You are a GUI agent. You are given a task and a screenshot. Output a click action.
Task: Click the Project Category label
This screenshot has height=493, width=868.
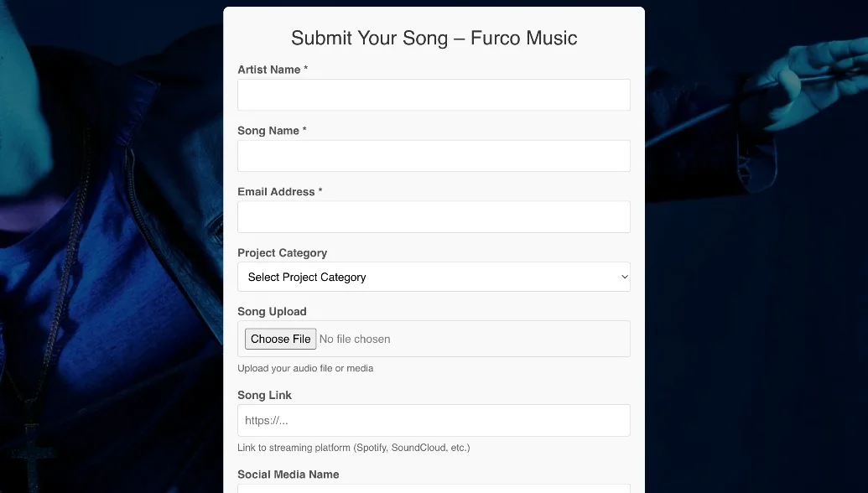[x=282, y=253]
